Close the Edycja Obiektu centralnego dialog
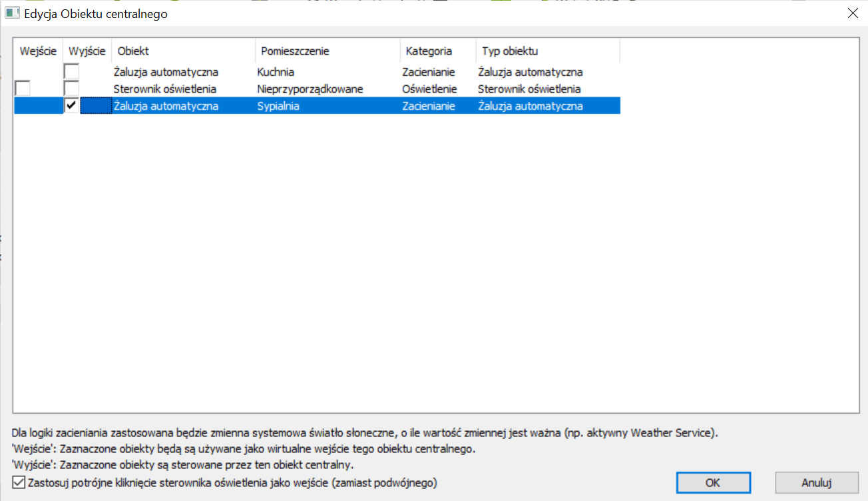This screenshot has width=868, height=501. 852,13
